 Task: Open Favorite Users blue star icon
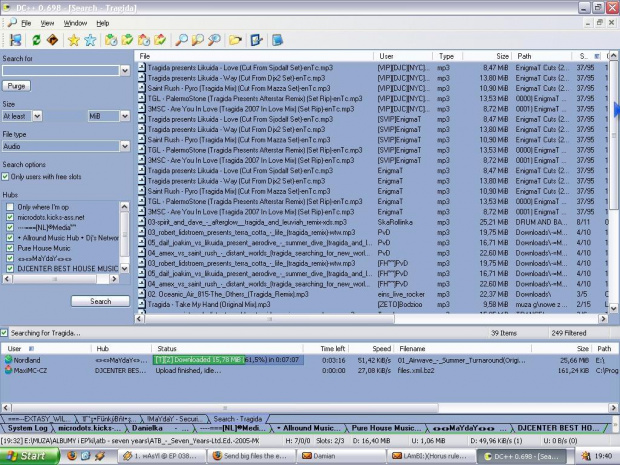[90, 40]
